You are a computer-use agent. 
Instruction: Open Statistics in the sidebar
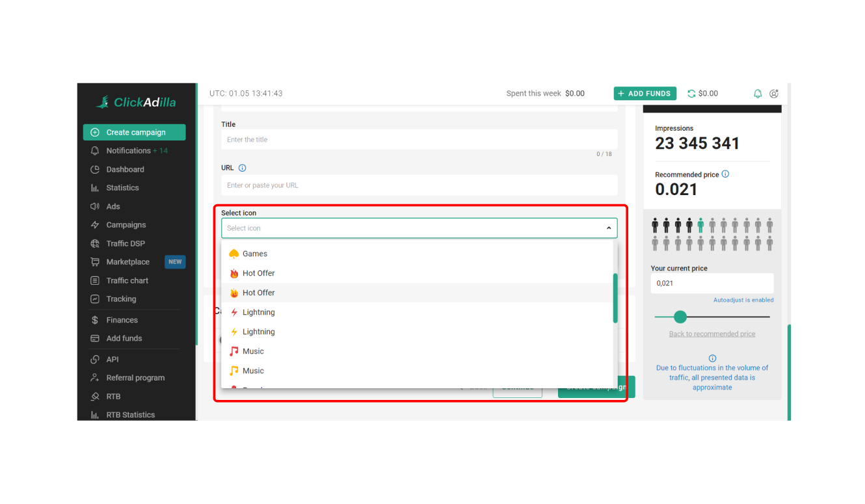click(x=122, y=188)
